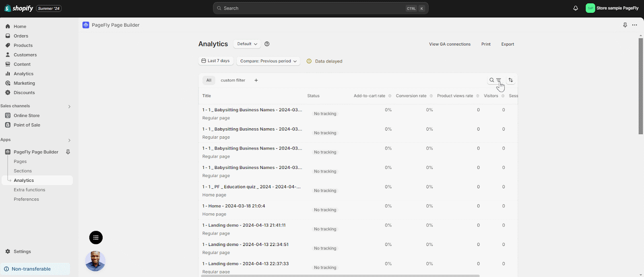Click the Export button
Image resolution: width=644 pixels, height=277 pixels.
pyautogui.click(x=508, y=44)
